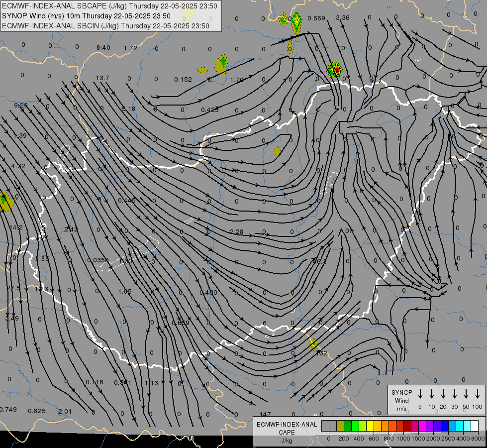Click the map value 13.7

click(102, 78)
